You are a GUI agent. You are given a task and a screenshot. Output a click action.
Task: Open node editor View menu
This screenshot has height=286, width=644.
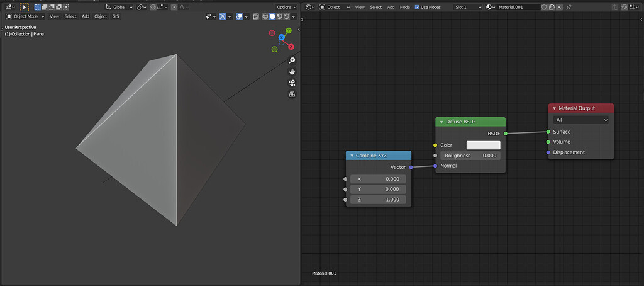pos(360,7)
